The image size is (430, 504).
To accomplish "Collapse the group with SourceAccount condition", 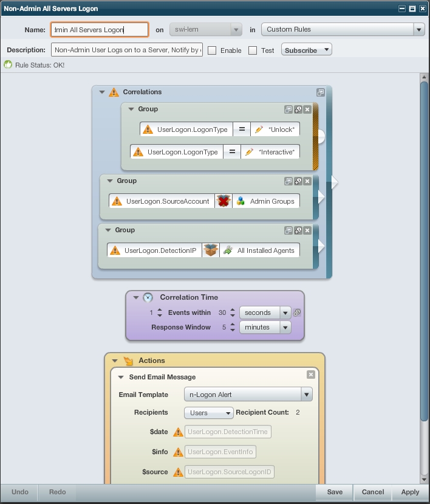I will 110,181.
